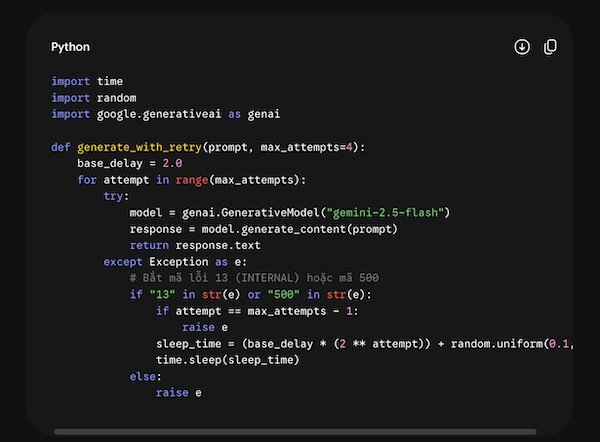The image size is (600, 442).
Task: Click the 'import random' line
Action: 94,98
